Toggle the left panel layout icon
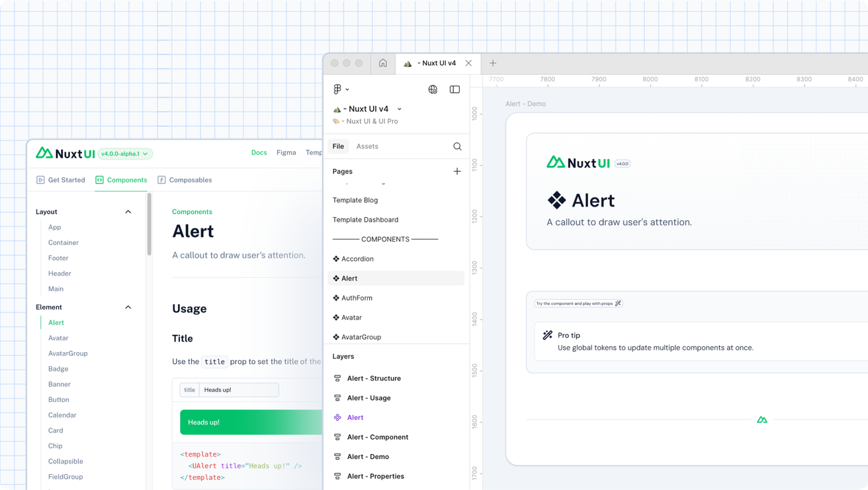 tap(455, 89)
